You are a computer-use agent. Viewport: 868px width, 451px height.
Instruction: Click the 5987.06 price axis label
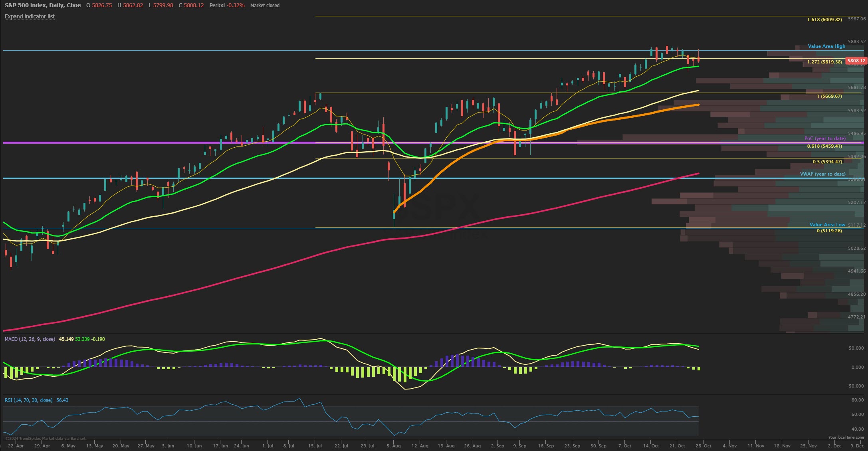pos(857,19)
